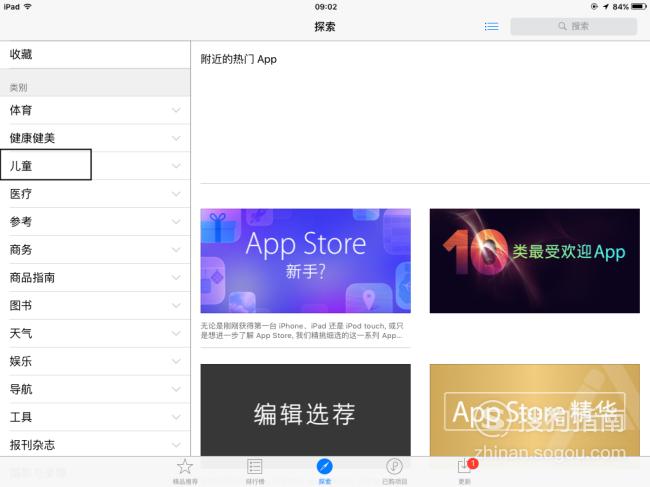
Task: Expand the 娱乐 category chevron
Action: [176, 361]
